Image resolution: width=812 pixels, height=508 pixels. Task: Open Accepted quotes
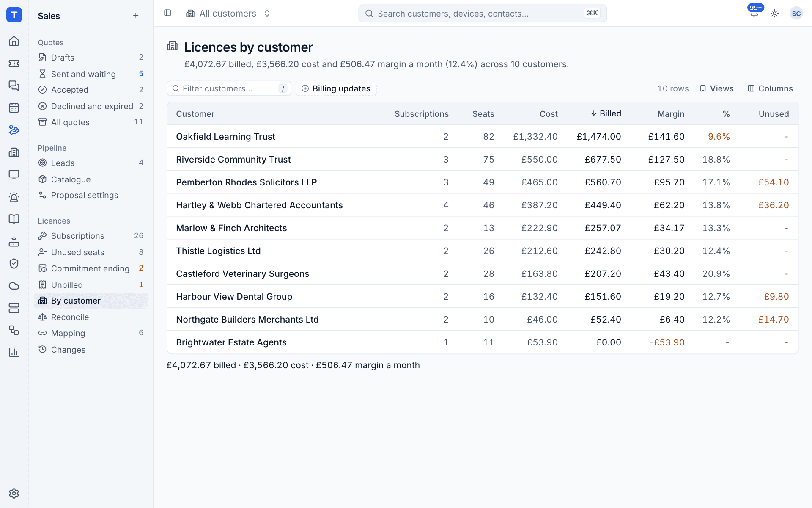pos(91,90)
